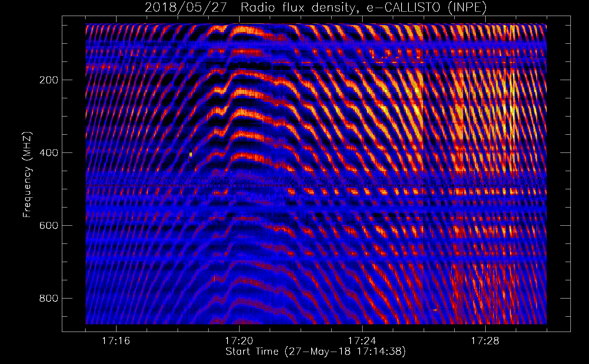
Task: Select the 400 frequency tick label
Action: (x=49, y=153)
